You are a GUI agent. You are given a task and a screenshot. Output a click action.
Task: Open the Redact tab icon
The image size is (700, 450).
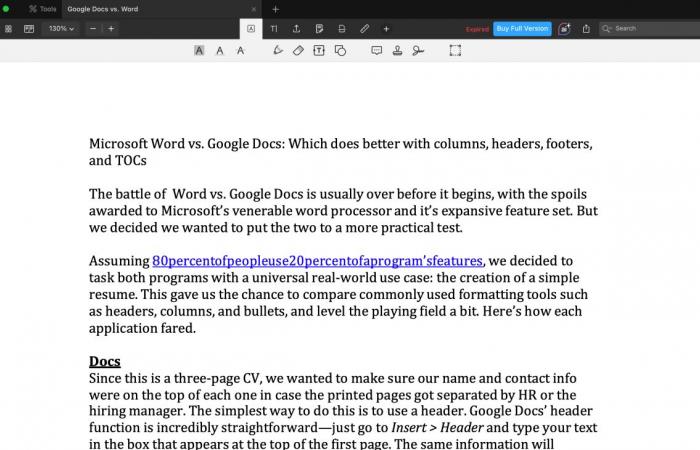point(342,29)
